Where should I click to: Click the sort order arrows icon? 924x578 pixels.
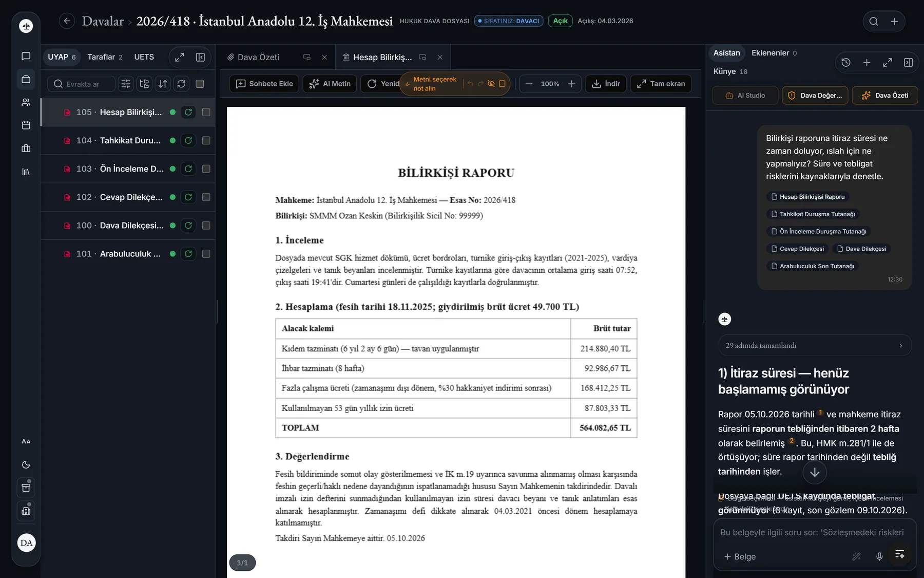click(x=163, y=84)
